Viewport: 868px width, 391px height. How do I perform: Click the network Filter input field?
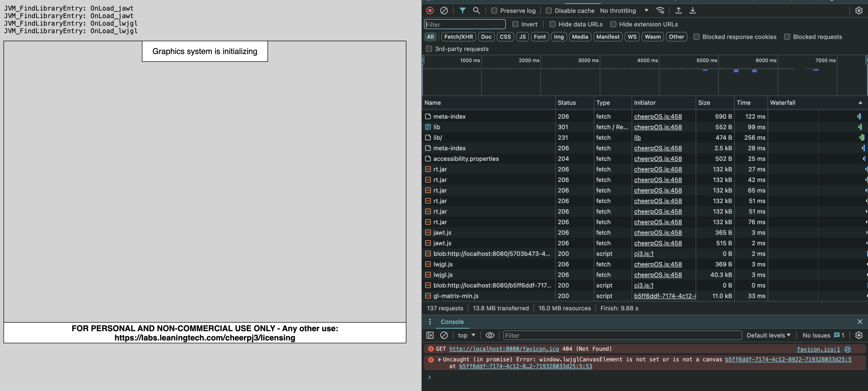[x=465, y=24]
